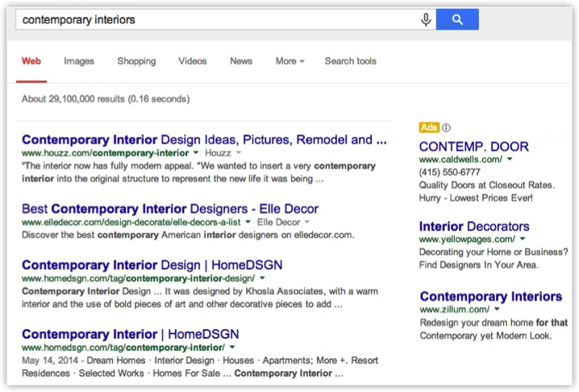Click the microphone voice search icon
579x392 pixels.
[x=426, y=19]
